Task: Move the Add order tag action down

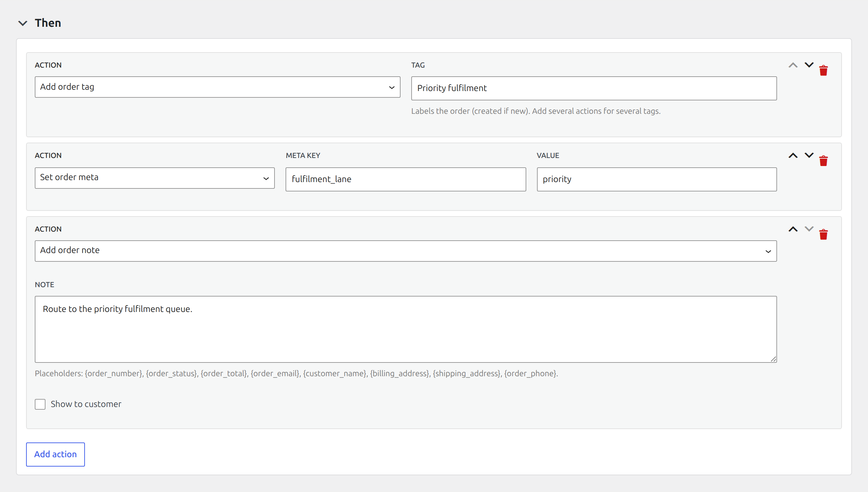Action: pyautogui.click(x=809, y=65)
